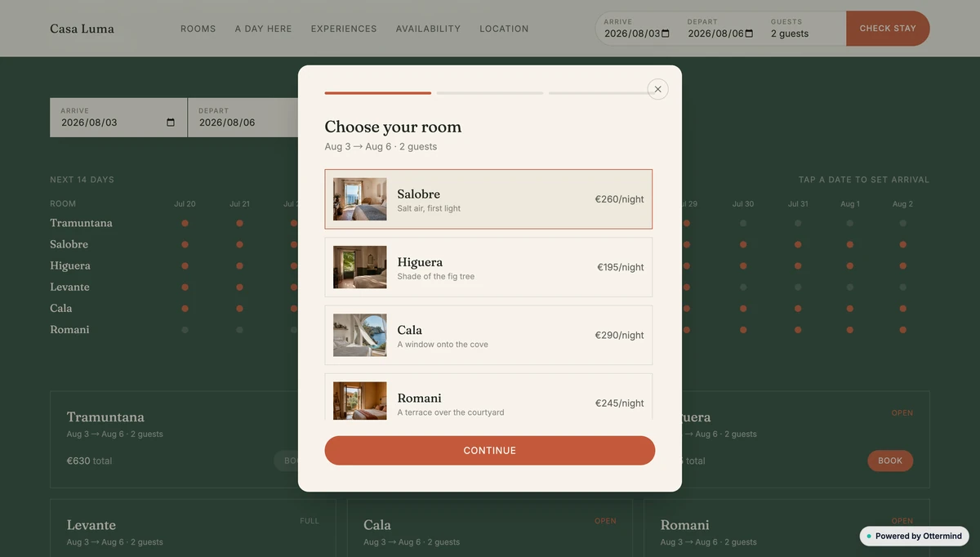
Task: Open the Availability nav item
Action: [x=428, y=29]
